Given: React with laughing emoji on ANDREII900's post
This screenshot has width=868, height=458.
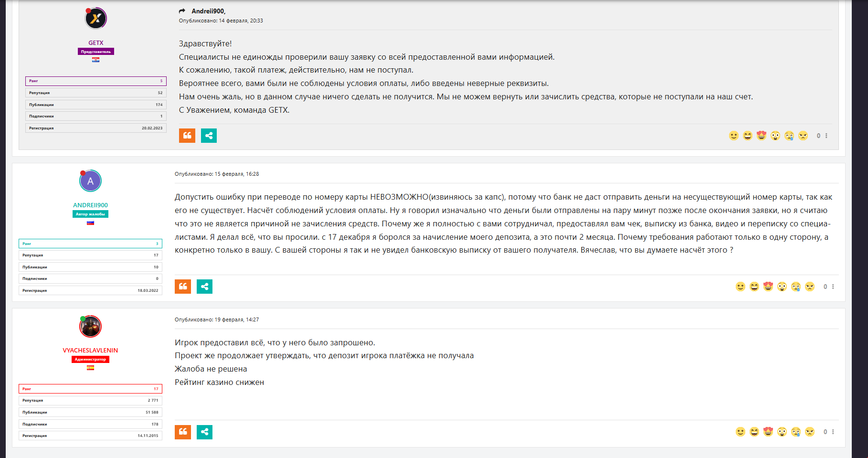Looking at the screenshot, I should click(x=754, y=287).
